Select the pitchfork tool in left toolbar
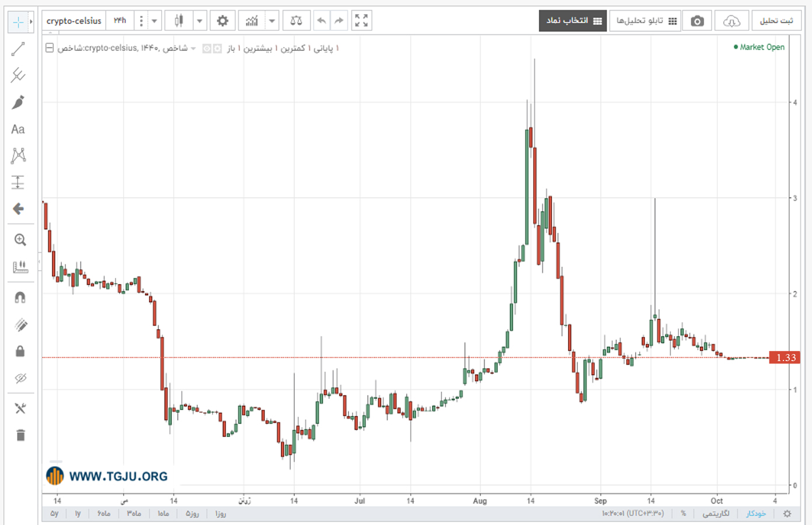This screenshot has height=525, width=812. click(18, 75)
